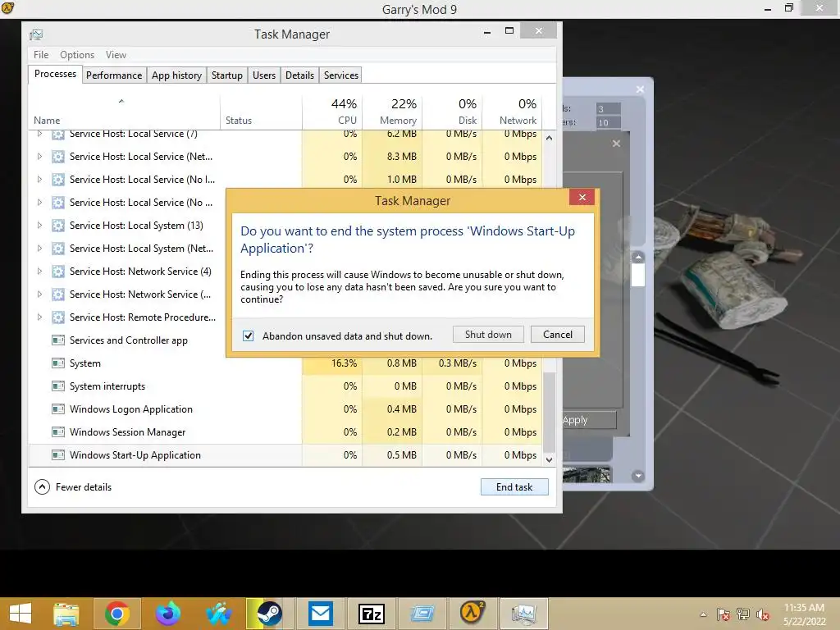Close the inner Garry's Mod panel
This screenshot has height=630, width=840.
[616, 144]
